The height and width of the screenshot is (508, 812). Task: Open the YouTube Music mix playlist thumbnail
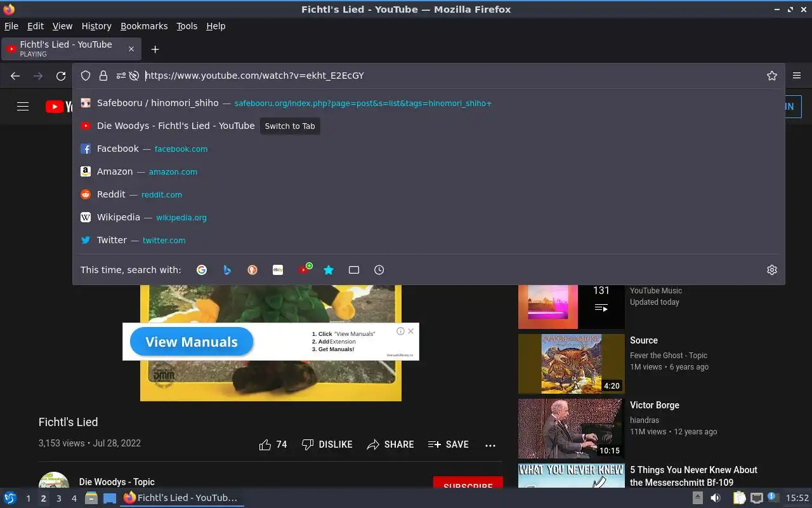572,307
